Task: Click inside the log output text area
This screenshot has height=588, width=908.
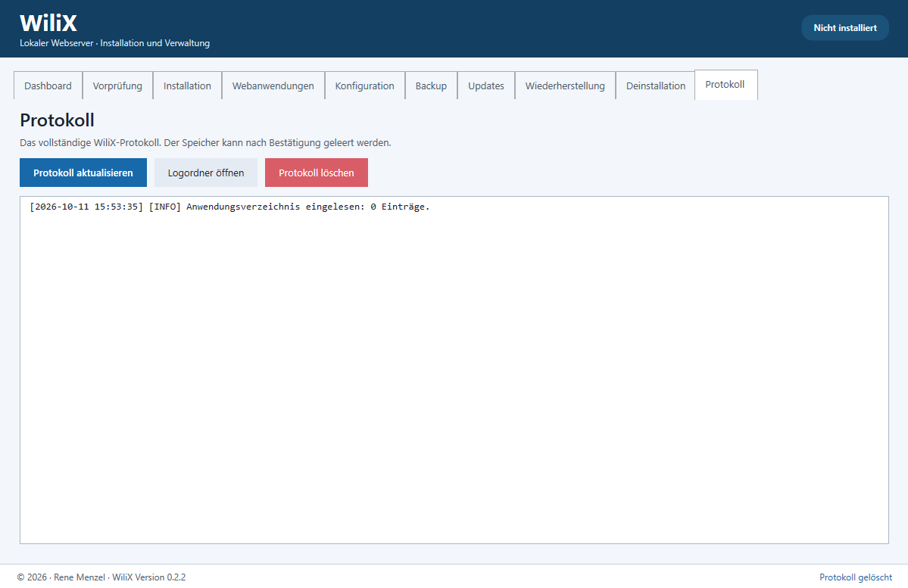Action: (x=454, y=370)
